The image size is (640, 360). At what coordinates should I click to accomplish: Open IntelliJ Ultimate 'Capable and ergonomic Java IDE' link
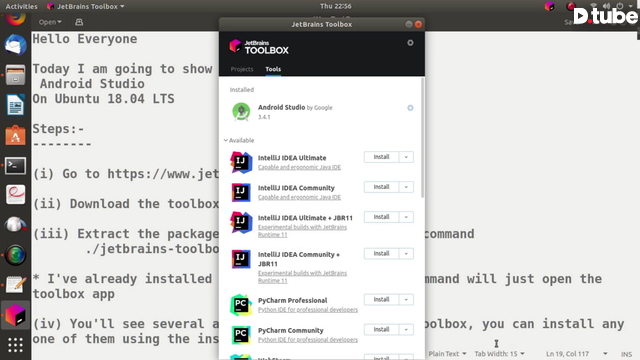pyautogui.click(x=299, y=167)
